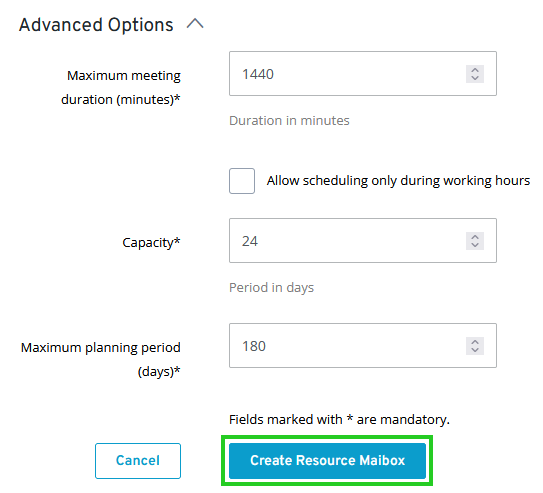Screen dimensions: 543x493
Task: Enable scheduling only during working hours checkbox
Action: tap(242, 181)
